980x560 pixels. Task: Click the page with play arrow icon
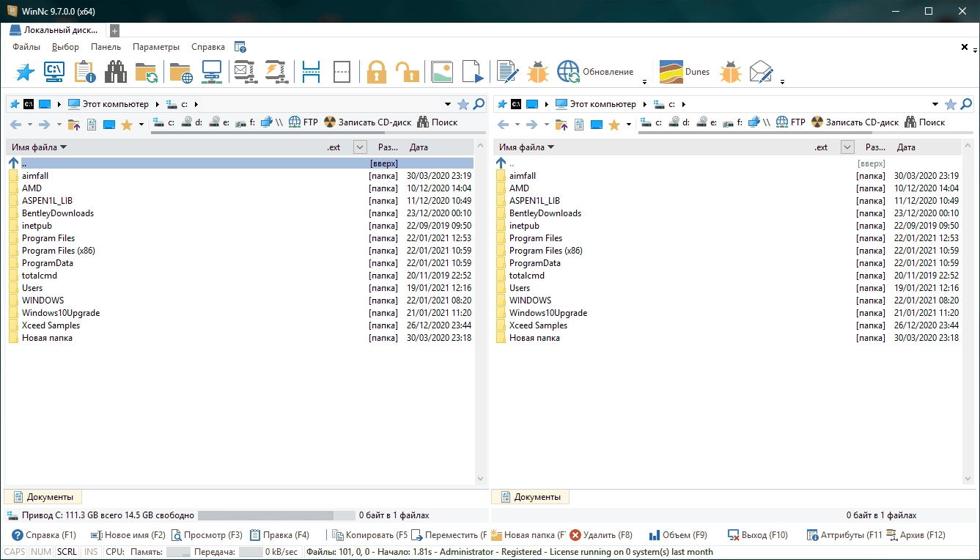click(x=473, y=72)
